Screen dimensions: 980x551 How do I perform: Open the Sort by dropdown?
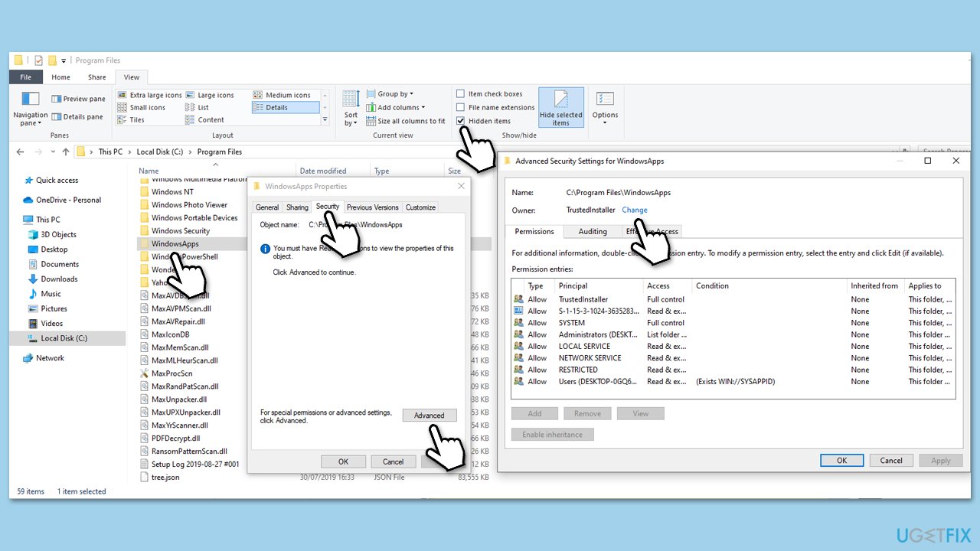click(350, 109)
